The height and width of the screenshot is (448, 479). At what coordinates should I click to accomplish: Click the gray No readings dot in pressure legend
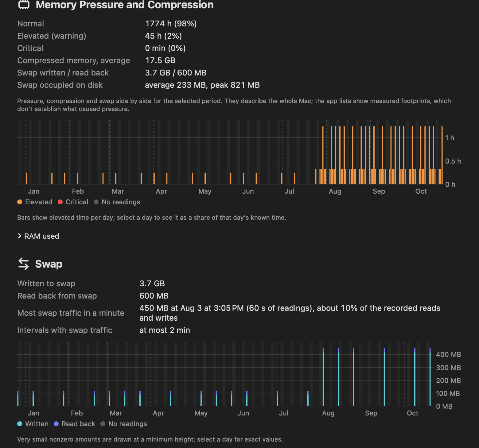(x=96, y=202)
